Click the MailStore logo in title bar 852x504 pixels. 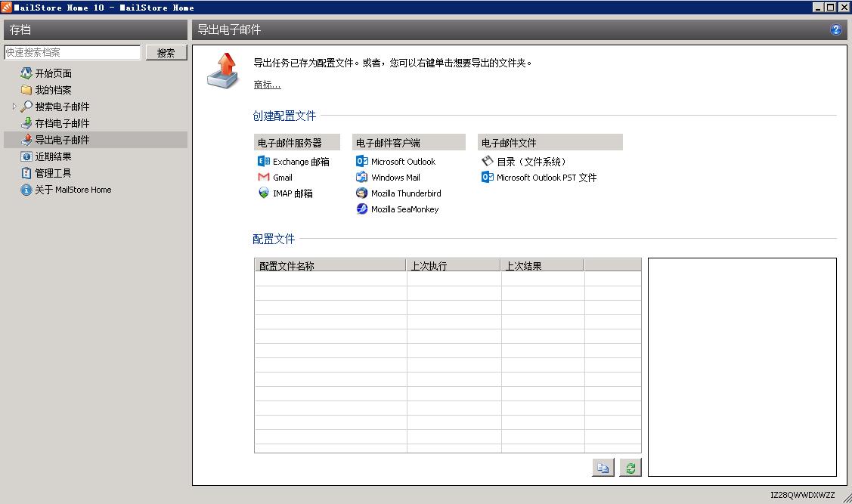pyautogui.click(x=6, y=7)
